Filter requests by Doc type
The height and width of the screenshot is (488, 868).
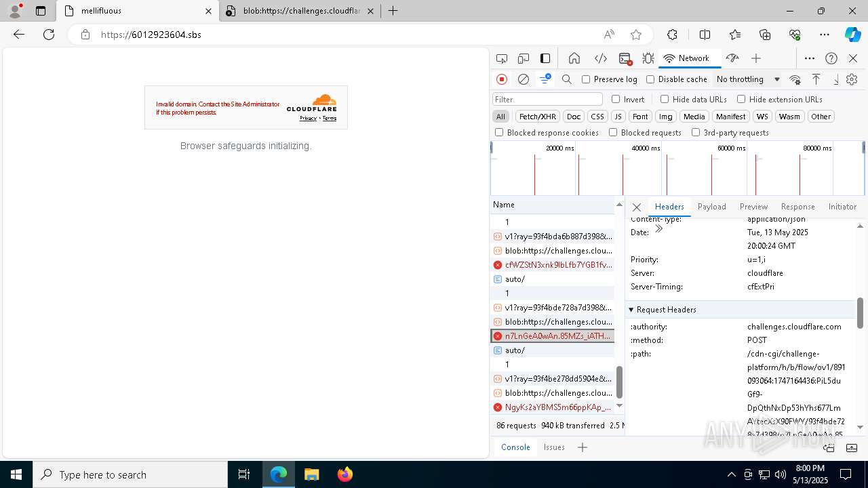574,117
